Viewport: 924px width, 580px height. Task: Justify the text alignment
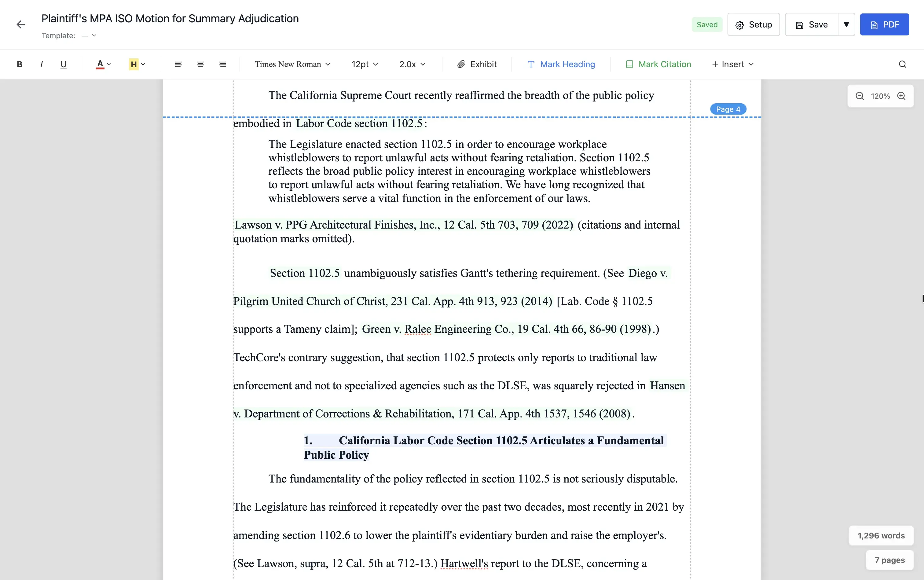coord(222,64)
